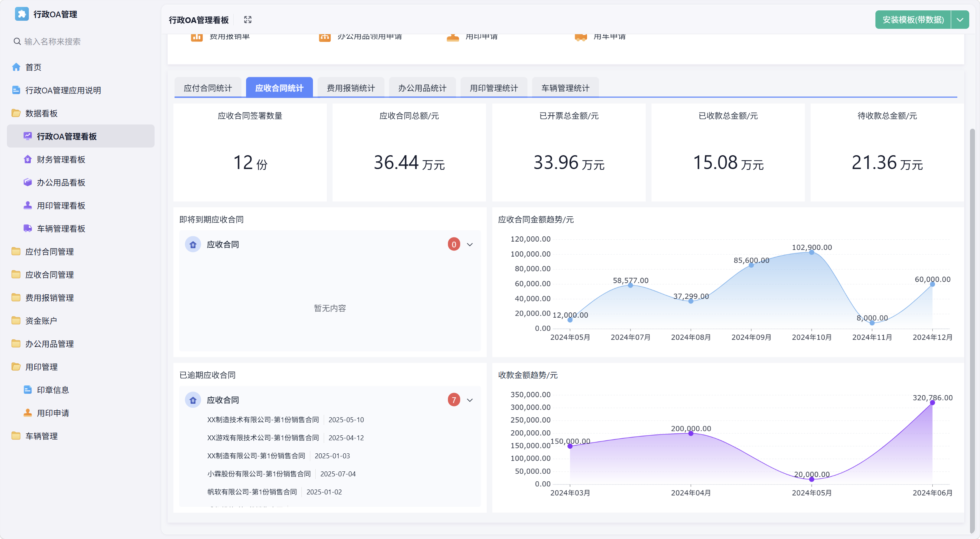Open dropdown arrow beside 安装模板(带数据)
Viewport: 980px width, 539px height.
pos(960,20)
